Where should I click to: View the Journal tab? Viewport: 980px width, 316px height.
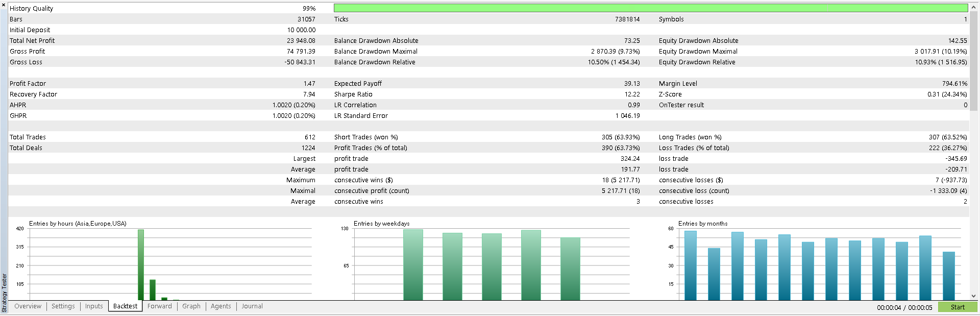tap(252, 306)
